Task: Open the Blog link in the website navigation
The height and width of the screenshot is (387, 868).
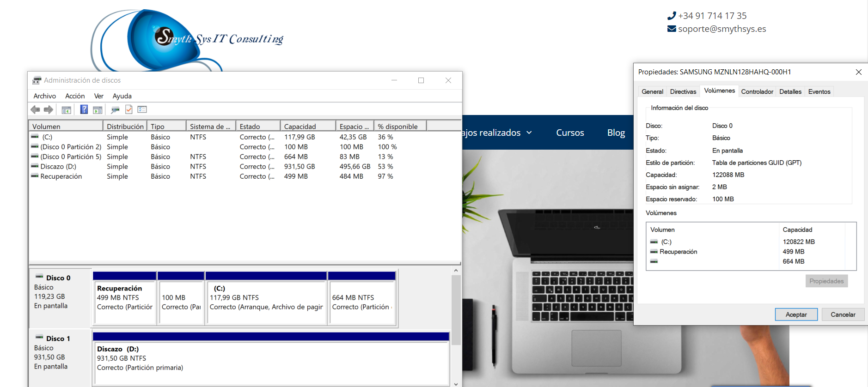Action: (x=616, y=133)
